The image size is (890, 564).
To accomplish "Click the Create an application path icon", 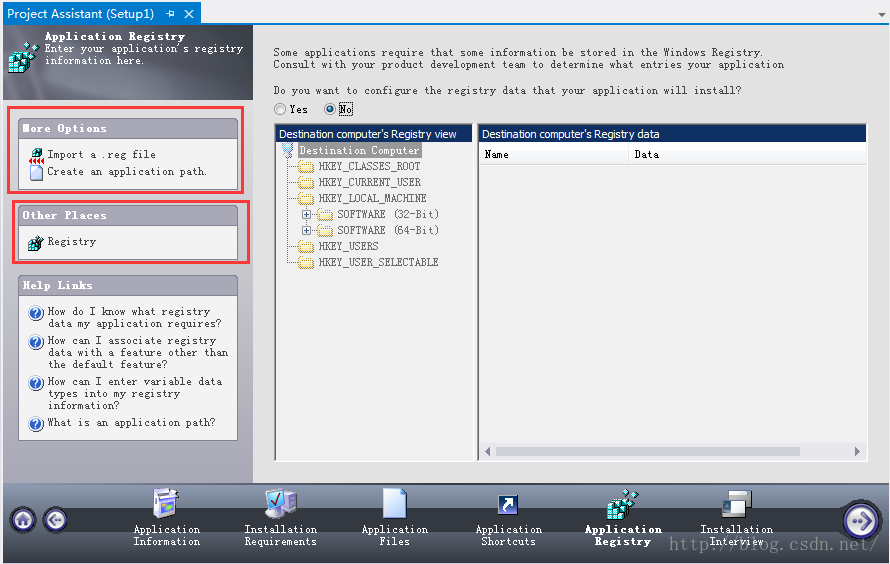I will 36,172.
